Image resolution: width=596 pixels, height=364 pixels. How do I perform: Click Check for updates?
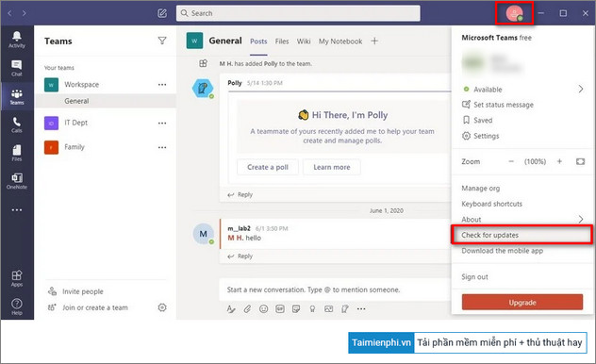click(521, 235)
